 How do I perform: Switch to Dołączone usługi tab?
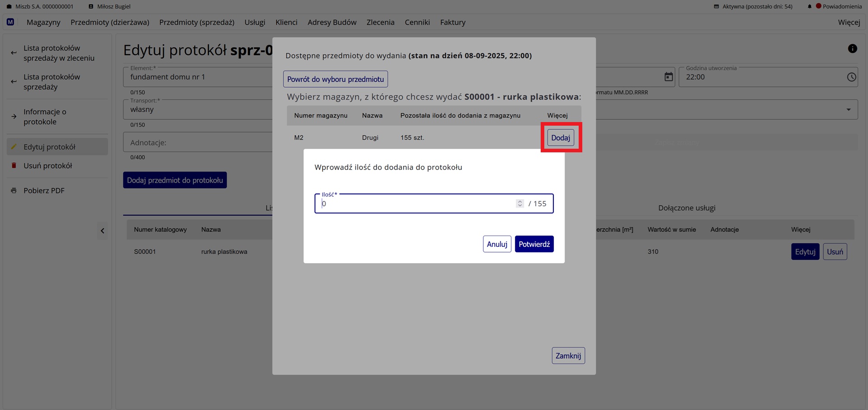click(x=686, y=208)
